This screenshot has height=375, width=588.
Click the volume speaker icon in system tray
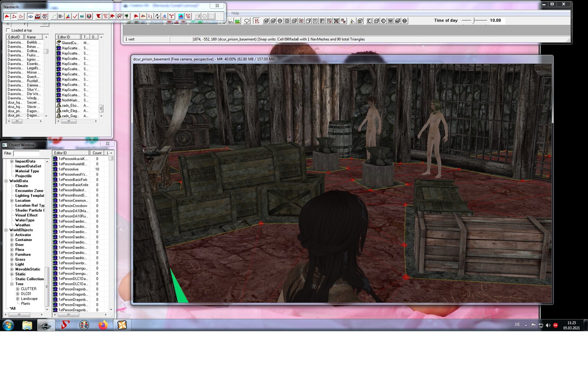click(548, 325)
